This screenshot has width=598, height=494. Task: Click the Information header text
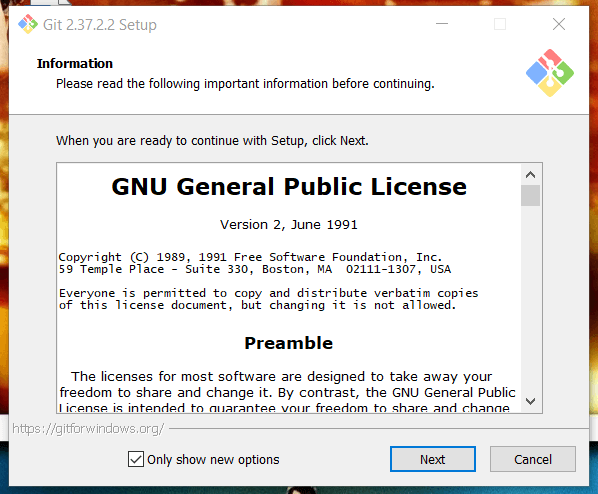click(x=75, y=63)
